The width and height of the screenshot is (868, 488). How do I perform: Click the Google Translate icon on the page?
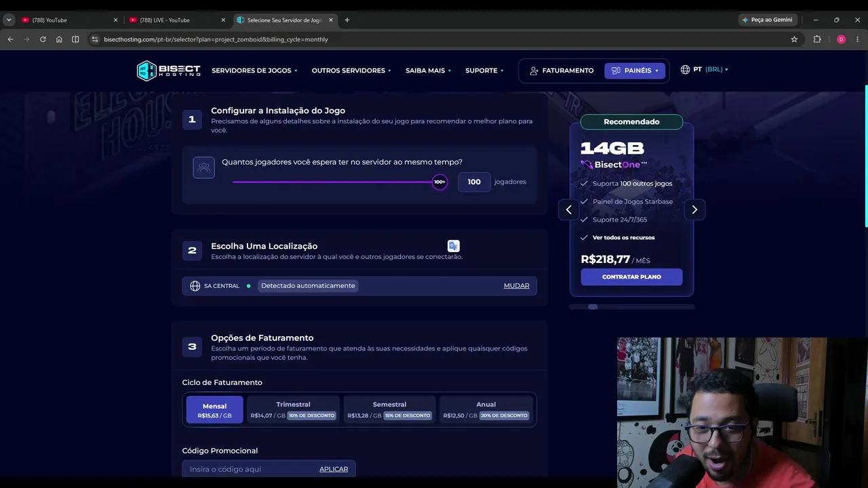point(454,246)
